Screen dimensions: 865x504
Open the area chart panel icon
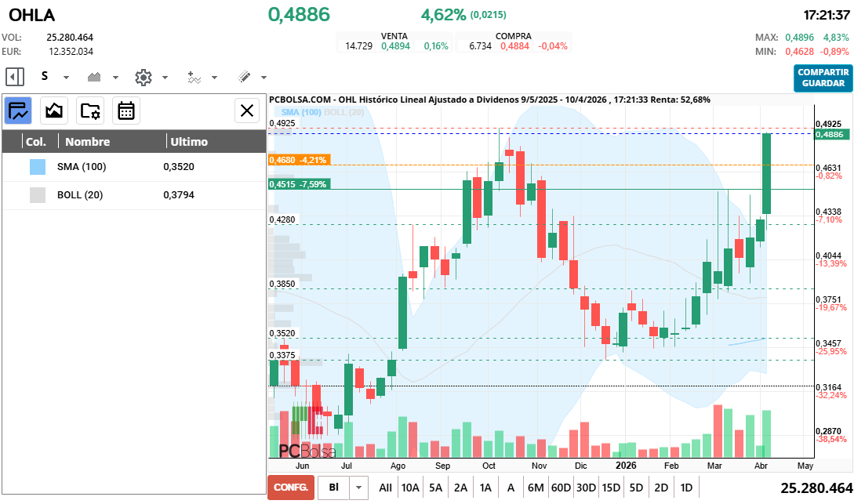54,111
